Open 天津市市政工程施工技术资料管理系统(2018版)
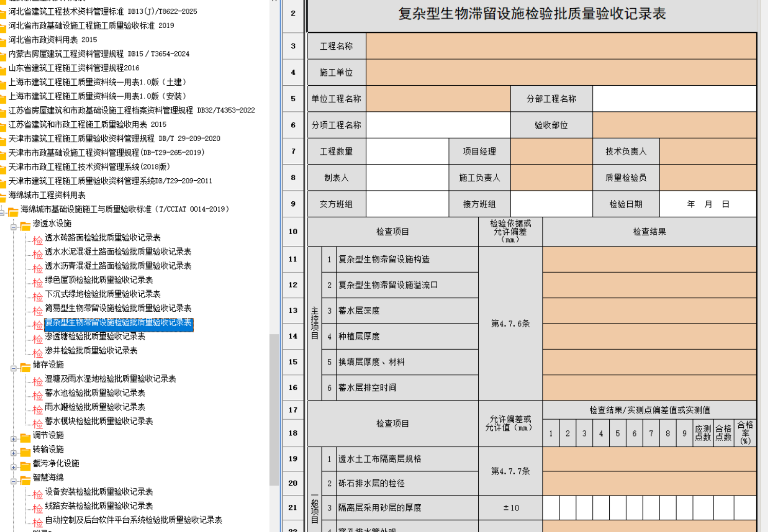This screenshot has height=532, width=768. (x=89, y=166)
